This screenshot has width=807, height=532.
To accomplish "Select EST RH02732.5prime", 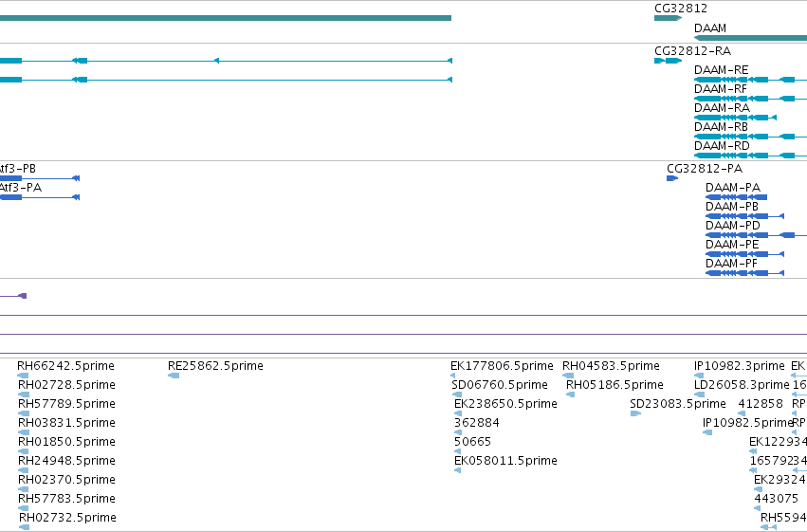I will click(x=67, y=519).
